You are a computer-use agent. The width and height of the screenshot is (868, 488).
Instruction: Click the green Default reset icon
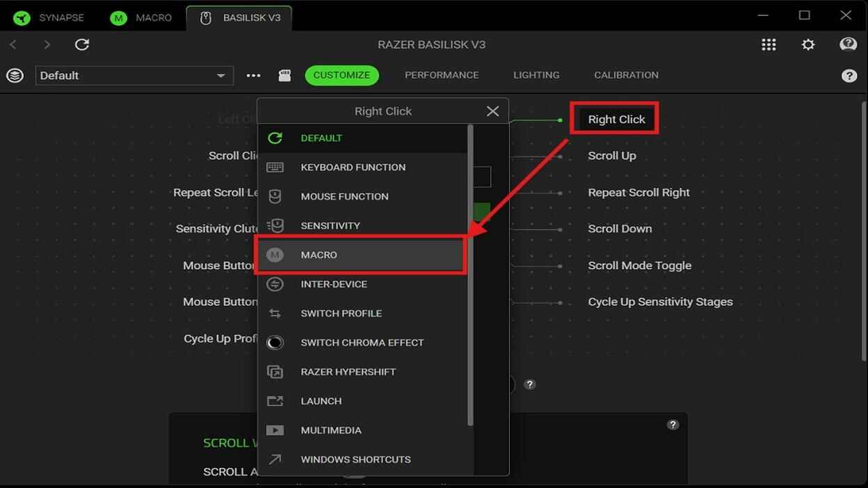click(275, 138)
